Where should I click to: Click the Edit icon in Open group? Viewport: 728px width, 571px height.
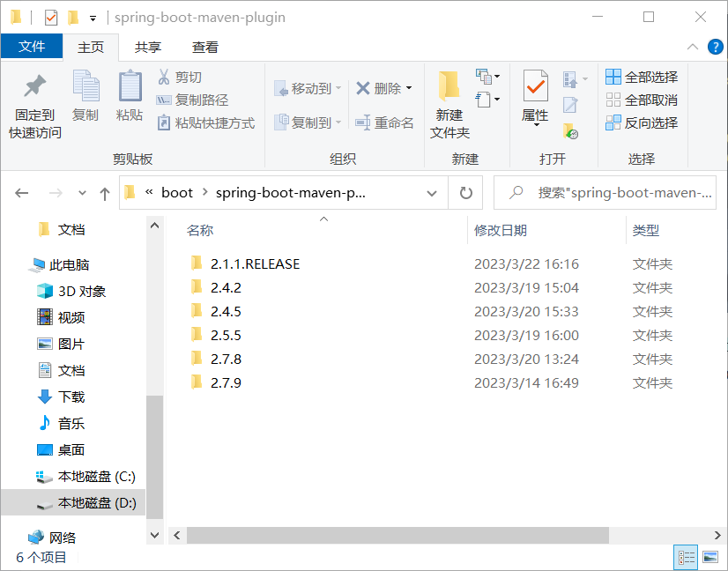tap(570, 105)
